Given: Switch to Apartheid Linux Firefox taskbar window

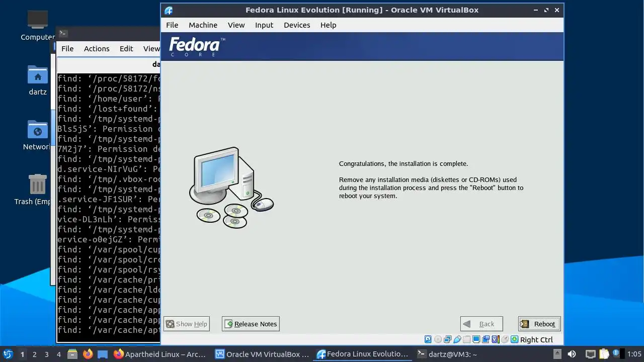Looking at the screenshot, I should pyautogui.click(x=160, y=354).
